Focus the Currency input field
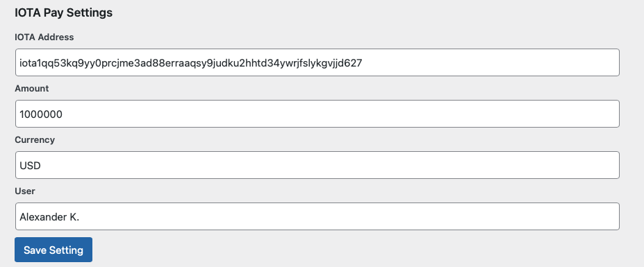This screenshot has width=644, height=267. pos(317,165)
